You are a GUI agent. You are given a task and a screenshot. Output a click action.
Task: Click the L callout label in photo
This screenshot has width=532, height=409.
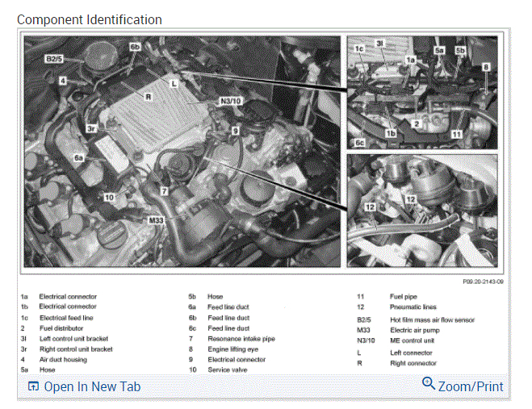coord(174,84)
